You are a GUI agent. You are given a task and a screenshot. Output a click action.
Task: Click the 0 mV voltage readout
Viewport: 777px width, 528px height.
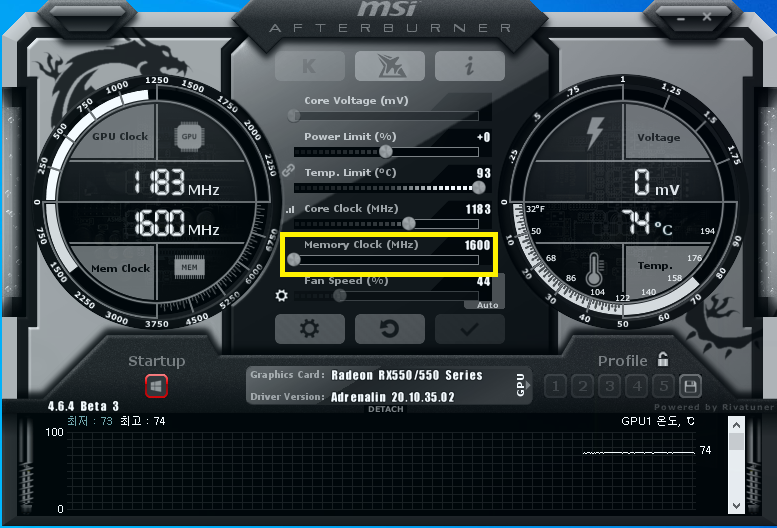click(x=657, y=182)
